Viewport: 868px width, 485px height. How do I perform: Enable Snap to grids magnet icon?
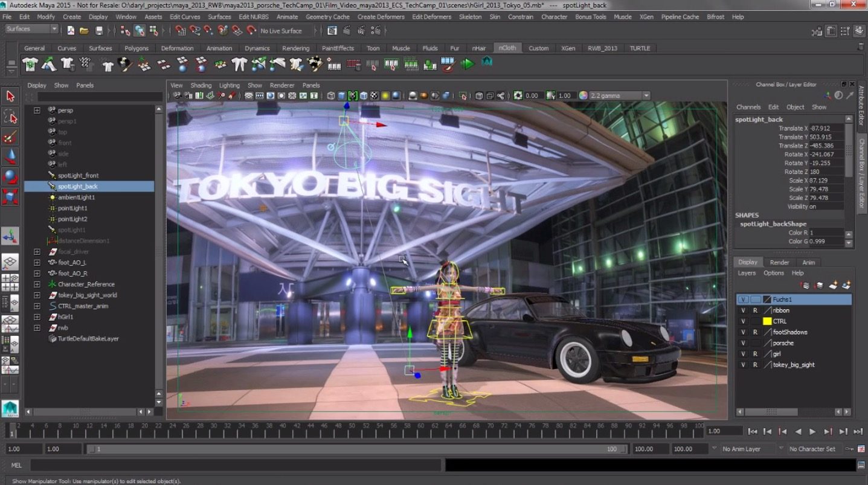[181, 30]
